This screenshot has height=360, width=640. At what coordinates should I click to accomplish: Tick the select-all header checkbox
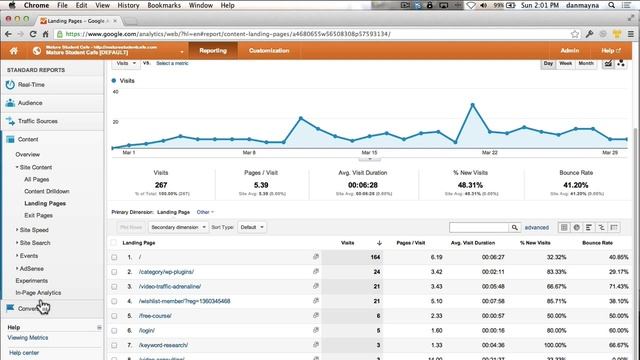point(114,243)
